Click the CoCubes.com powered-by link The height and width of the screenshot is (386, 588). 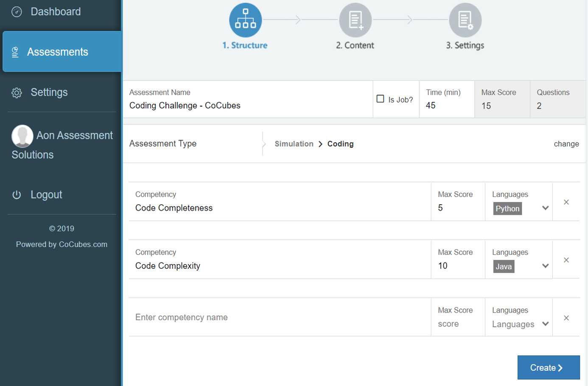click(83, 245)
